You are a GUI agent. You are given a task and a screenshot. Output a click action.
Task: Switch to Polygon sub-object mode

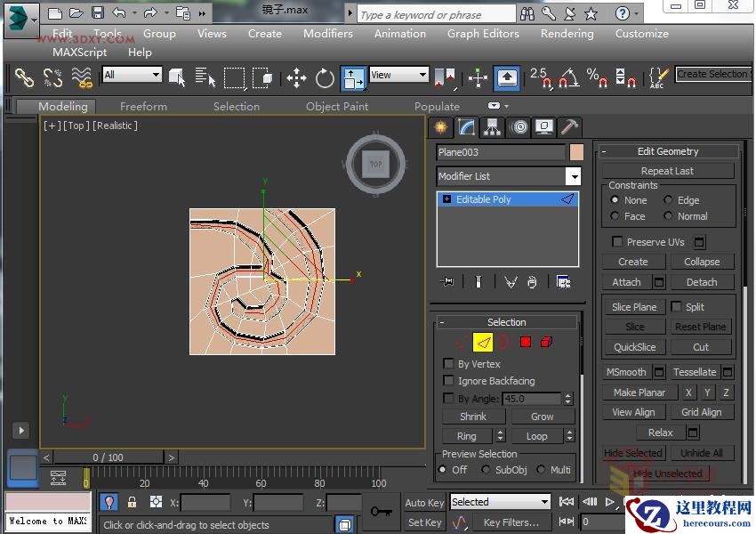(524, 342)
